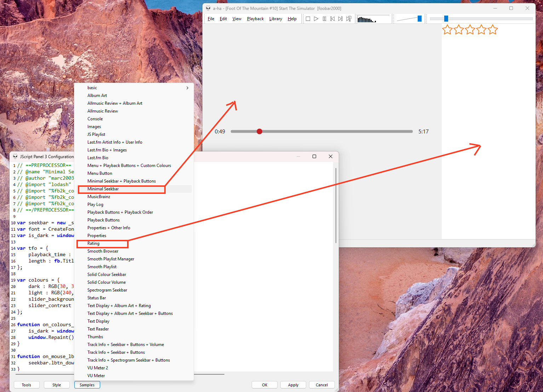Pause the current track

324,19
